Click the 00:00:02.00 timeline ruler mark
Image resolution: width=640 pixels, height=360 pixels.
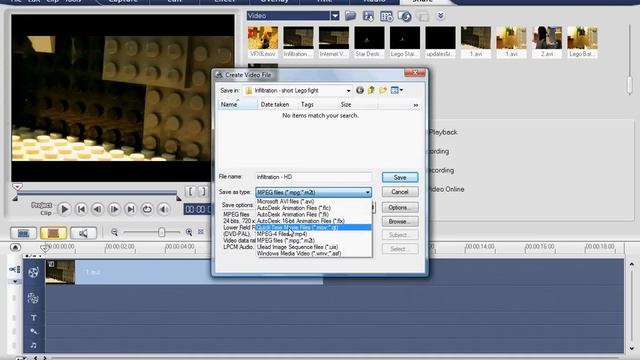point(120,247)
